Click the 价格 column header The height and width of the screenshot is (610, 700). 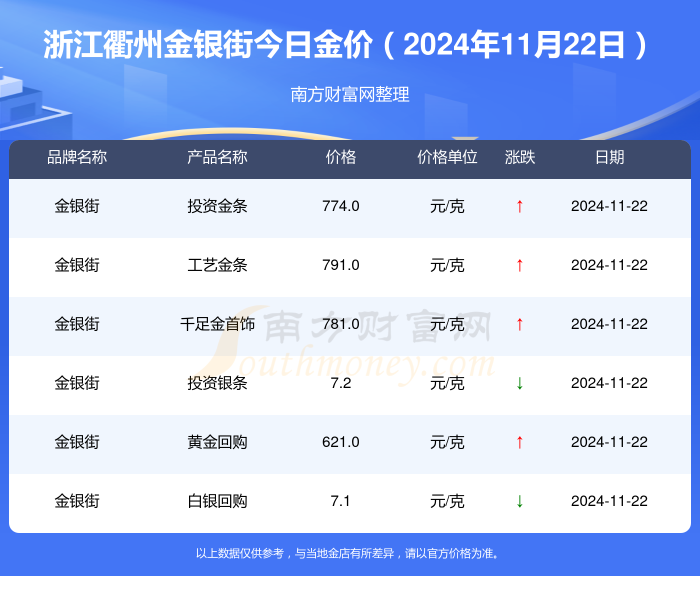pyautogui.click(x=340, y=157)
